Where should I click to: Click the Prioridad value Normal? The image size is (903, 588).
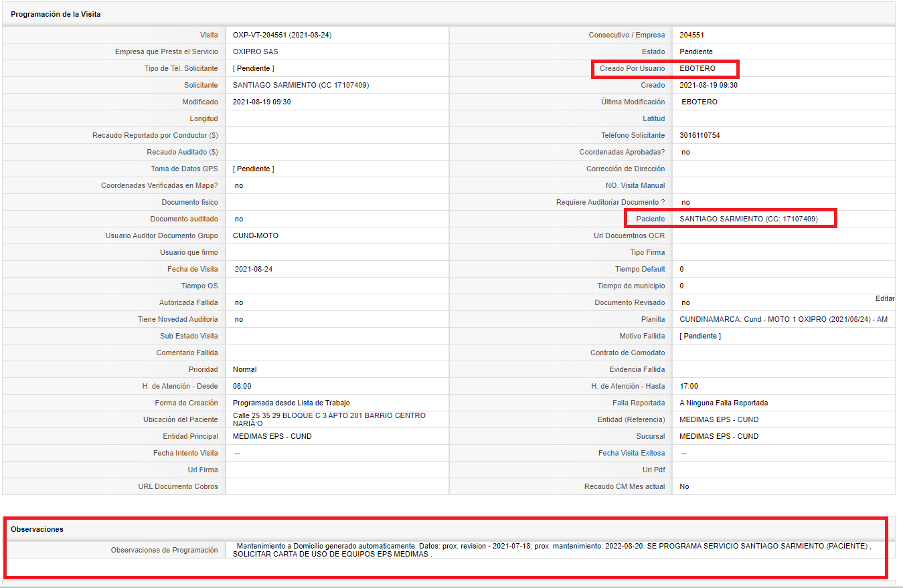(x=245, y=369)
